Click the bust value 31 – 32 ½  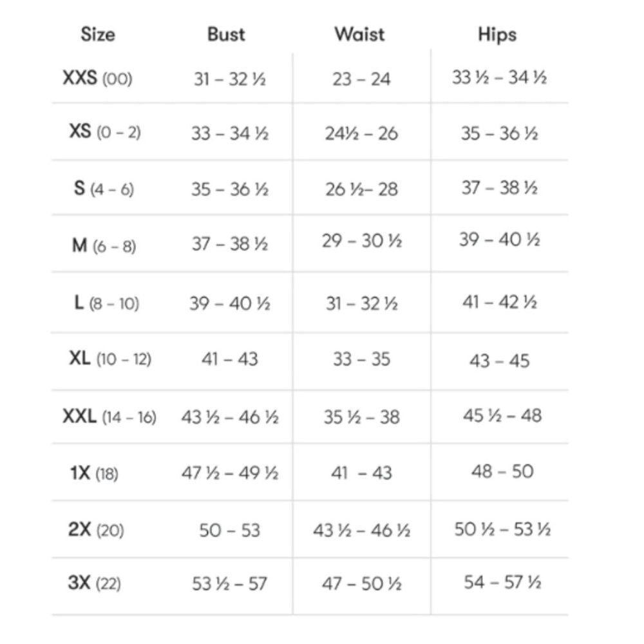point(230,79)
